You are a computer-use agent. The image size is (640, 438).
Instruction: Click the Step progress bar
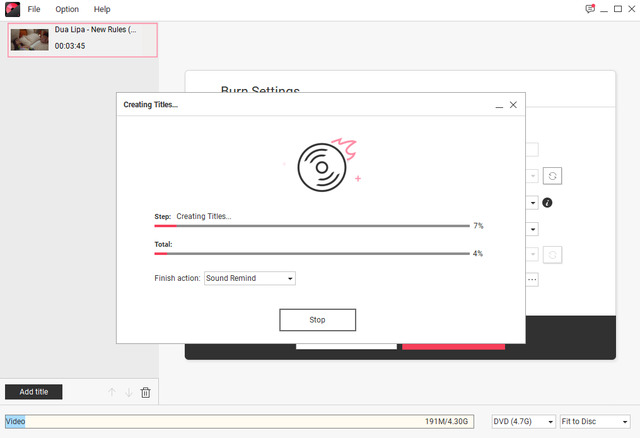click(311, 226)
